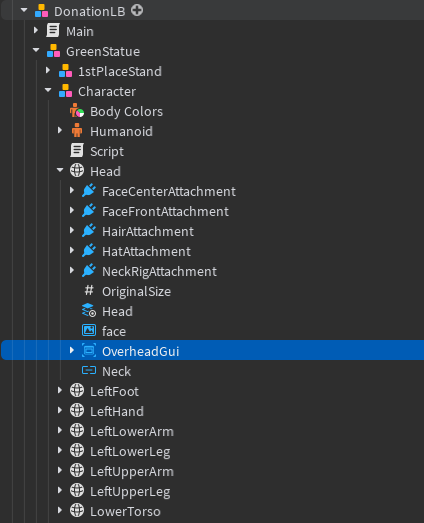
Task: Click the OverheadGui billboard icon
Action: point(89,351)
